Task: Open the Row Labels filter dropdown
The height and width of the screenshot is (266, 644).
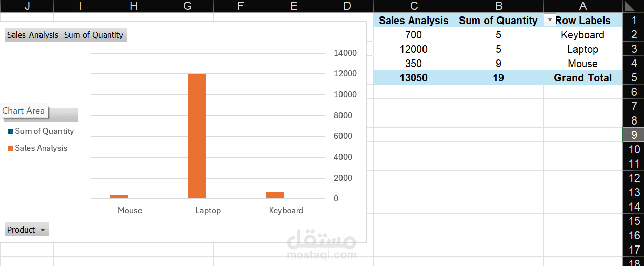Action: point(550,21)
